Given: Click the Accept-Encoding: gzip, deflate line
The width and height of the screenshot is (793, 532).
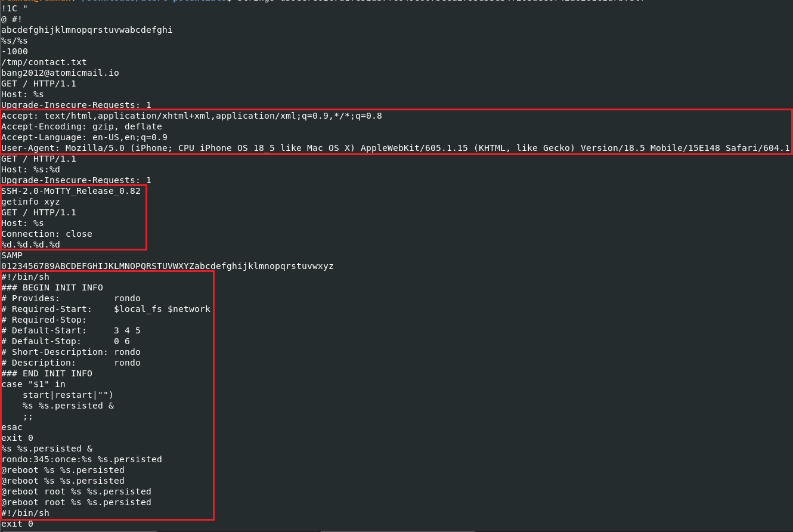Looking at the screenshot, I should pos(82,126).
